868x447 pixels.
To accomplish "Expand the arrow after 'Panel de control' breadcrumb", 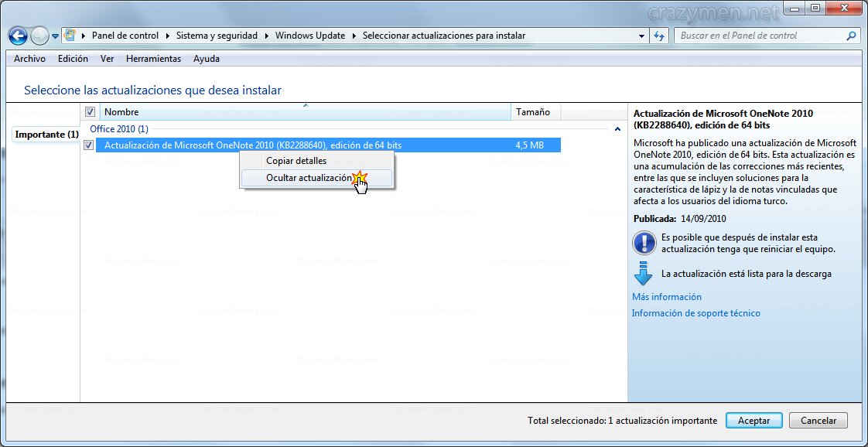I will click(167, 36).
